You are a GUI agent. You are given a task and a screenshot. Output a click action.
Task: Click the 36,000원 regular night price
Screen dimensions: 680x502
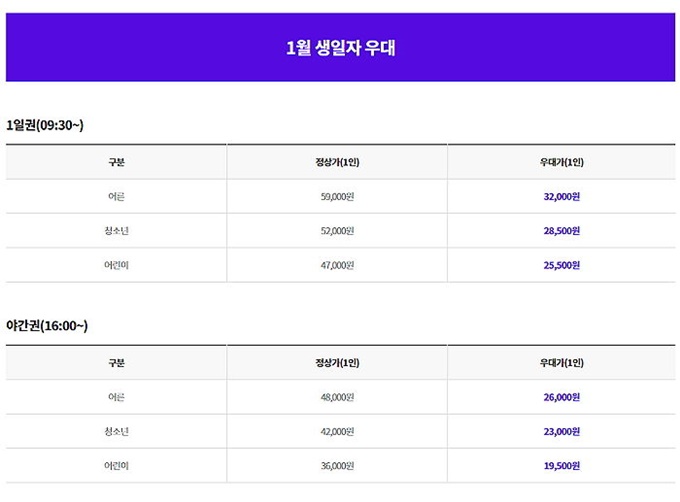(x=337, y=466)
